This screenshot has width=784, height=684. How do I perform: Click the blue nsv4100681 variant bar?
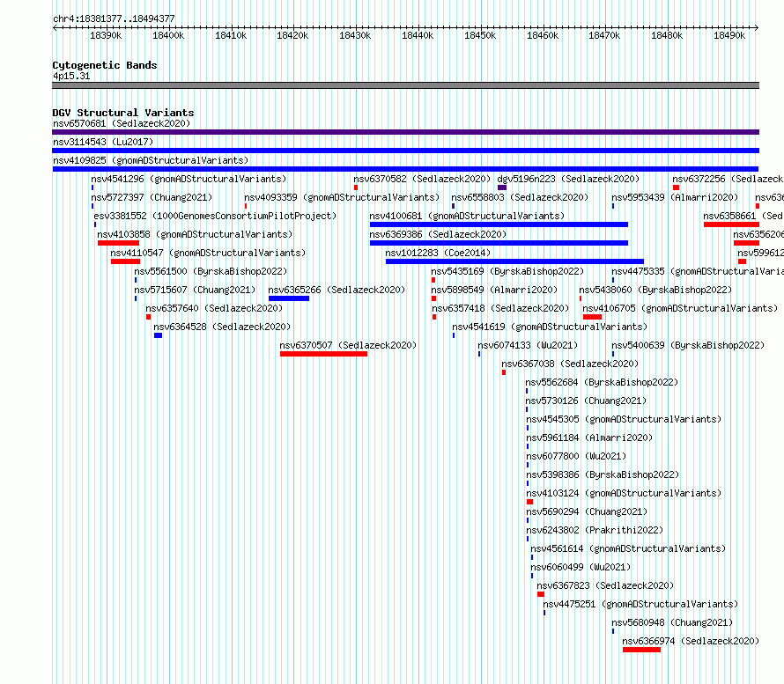(499, 224)
